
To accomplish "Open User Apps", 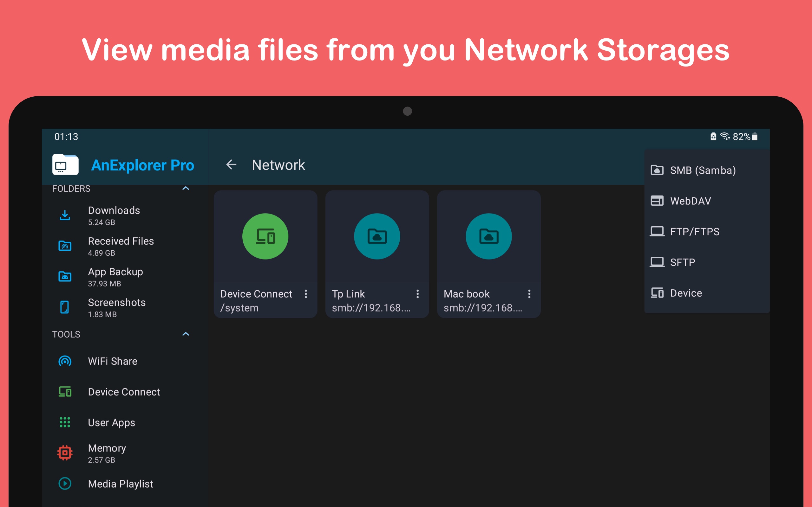I will [111, 422].
